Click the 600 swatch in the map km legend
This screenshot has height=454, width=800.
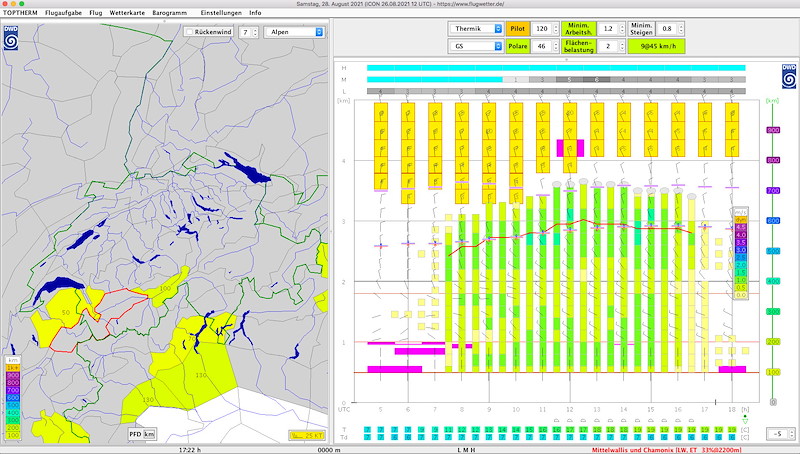click(x=13, y=397)
